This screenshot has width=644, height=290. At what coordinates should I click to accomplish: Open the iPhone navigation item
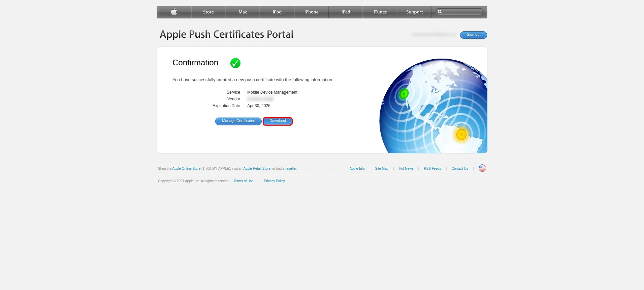311,12
